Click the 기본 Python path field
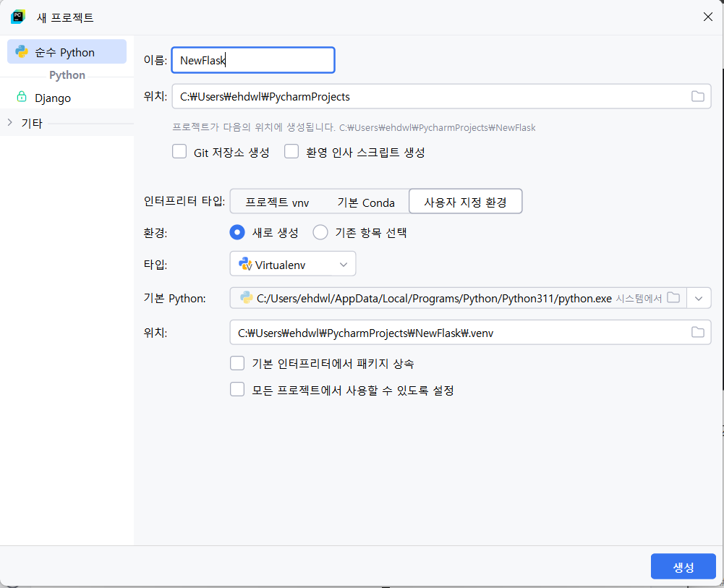 click(458, 298)
